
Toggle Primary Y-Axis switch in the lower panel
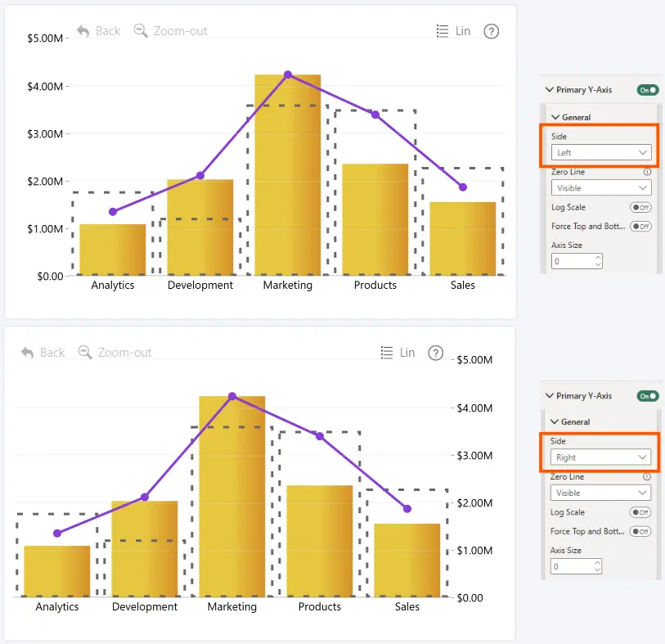[648, 396]
